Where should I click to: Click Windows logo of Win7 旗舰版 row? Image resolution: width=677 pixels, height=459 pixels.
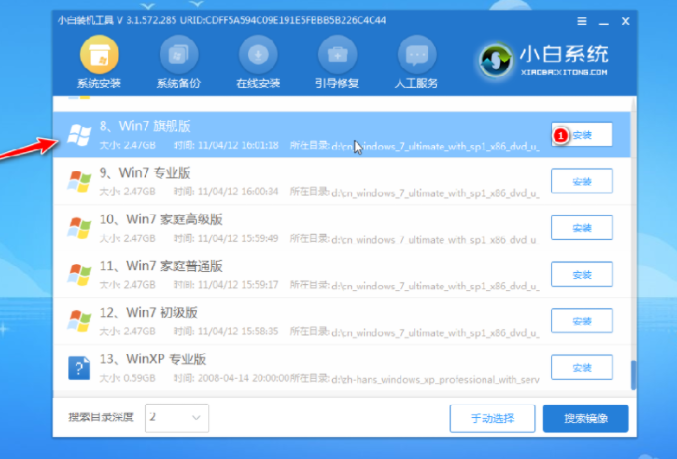[79, 135]
